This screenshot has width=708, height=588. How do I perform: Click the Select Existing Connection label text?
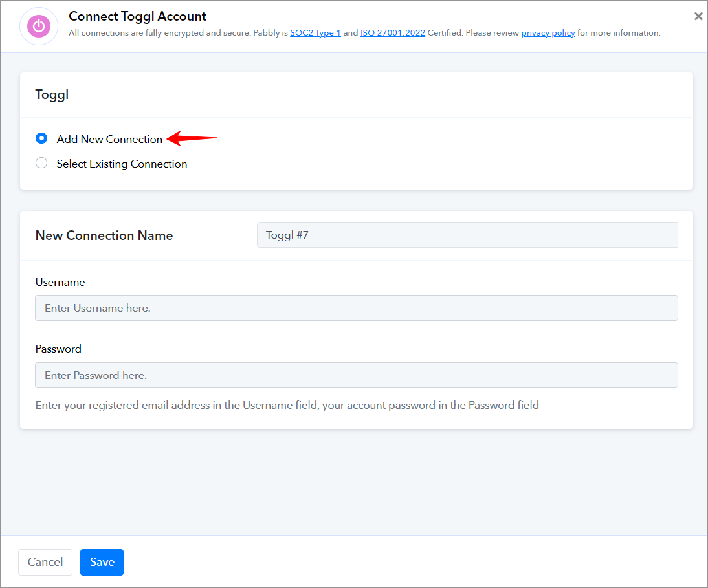[x=122, y=164]
